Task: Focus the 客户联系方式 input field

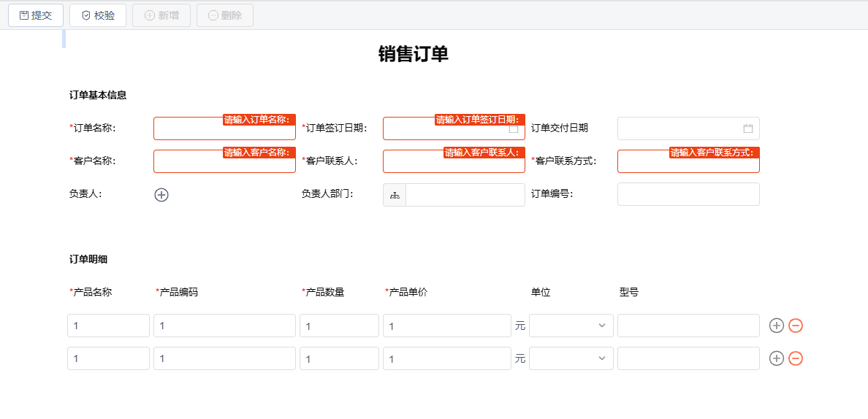Action: (x=689, y=161)
